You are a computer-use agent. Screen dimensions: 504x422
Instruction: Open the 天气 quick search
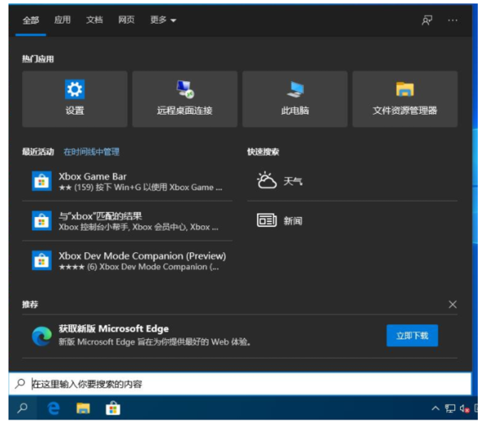(352, 181)
